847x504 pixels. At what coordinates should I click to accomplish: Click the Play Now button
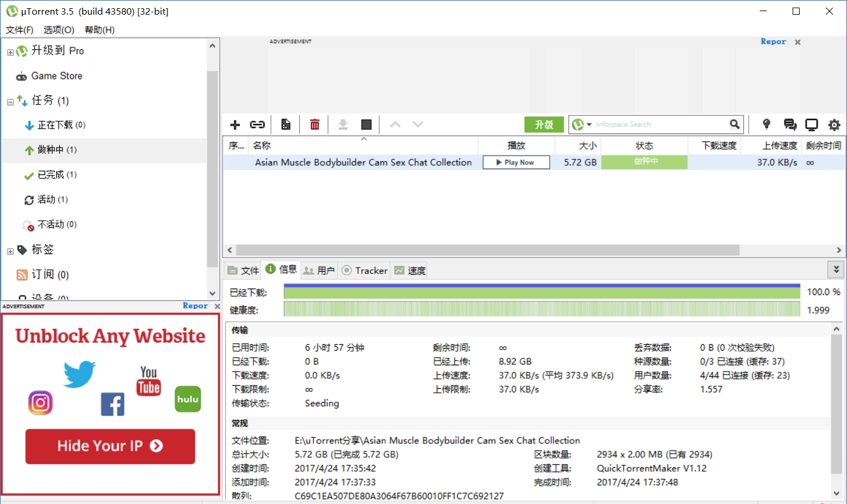(516, 163)
